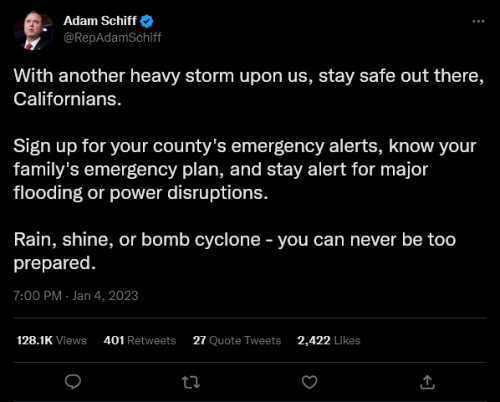Image resolution: width=500 pixels, height=402 pixels.
Task: Open the three-dot more options menu
Action: (x=478, y=21)
